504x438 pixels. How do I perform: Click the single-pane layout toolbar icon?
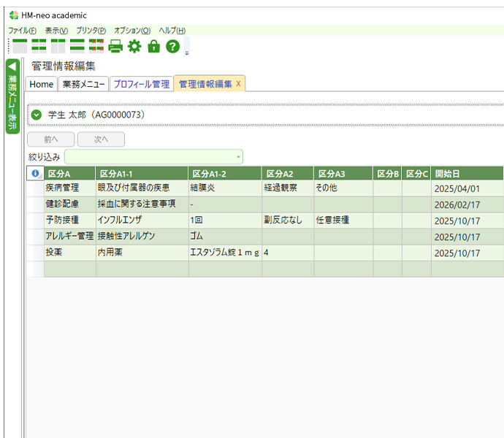pos(20,46)
